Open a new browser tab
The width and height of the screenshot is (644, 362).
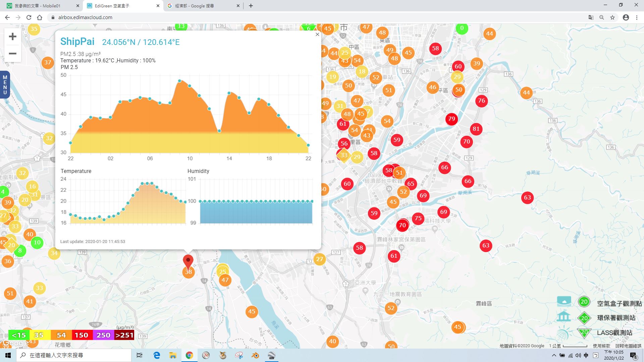[x=251, y=6]
